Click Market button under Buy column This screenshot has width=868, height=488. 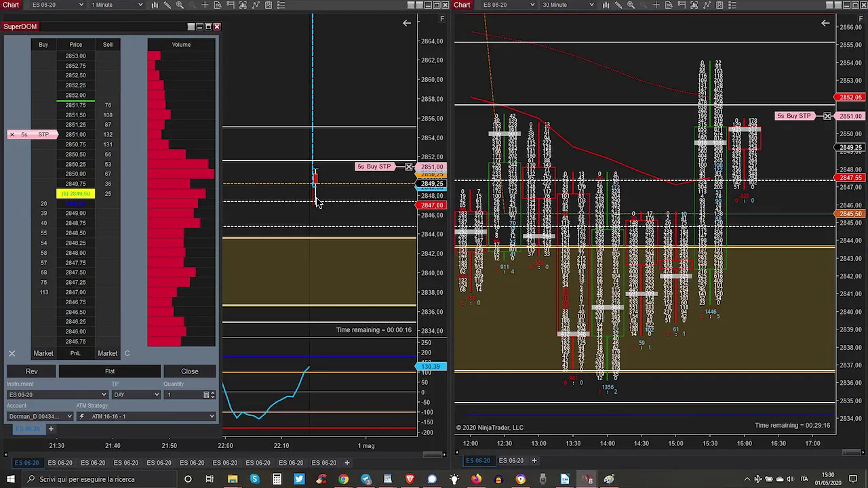click(43, 353)
